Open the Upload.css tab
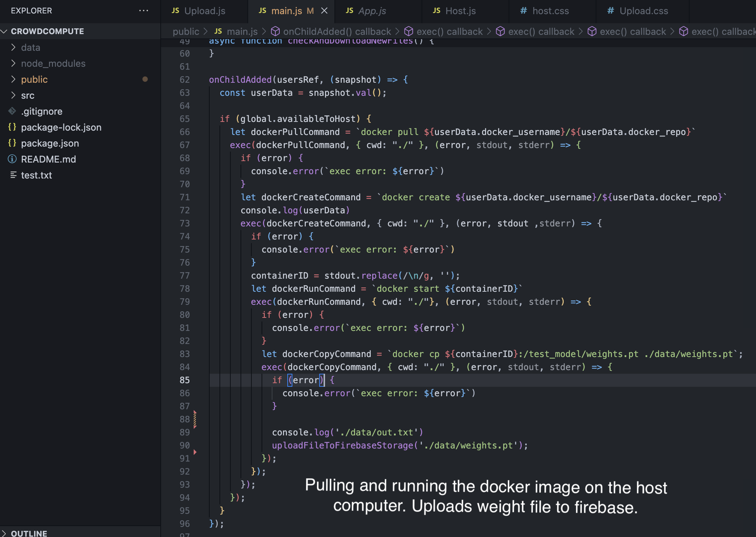 [x=644, y=11]
